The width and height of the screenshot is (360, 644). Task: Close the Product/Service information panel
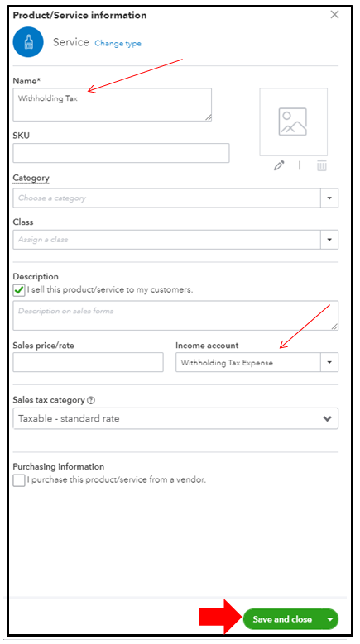(x=334, y=15)
